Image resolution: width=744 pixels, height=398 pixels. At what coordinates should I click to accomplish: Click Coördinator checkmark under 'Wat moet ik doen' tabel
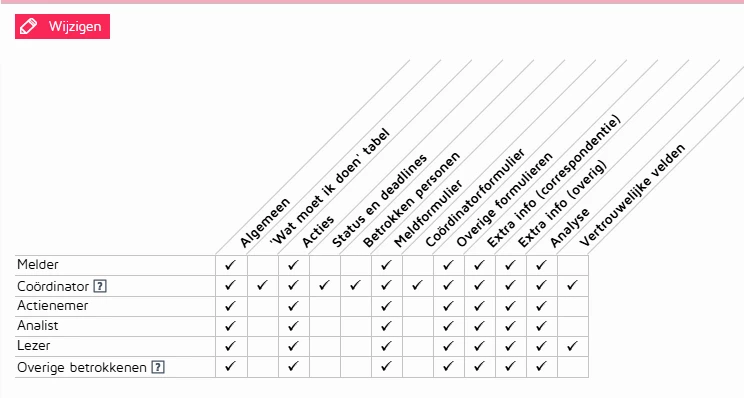pos(262,286)
